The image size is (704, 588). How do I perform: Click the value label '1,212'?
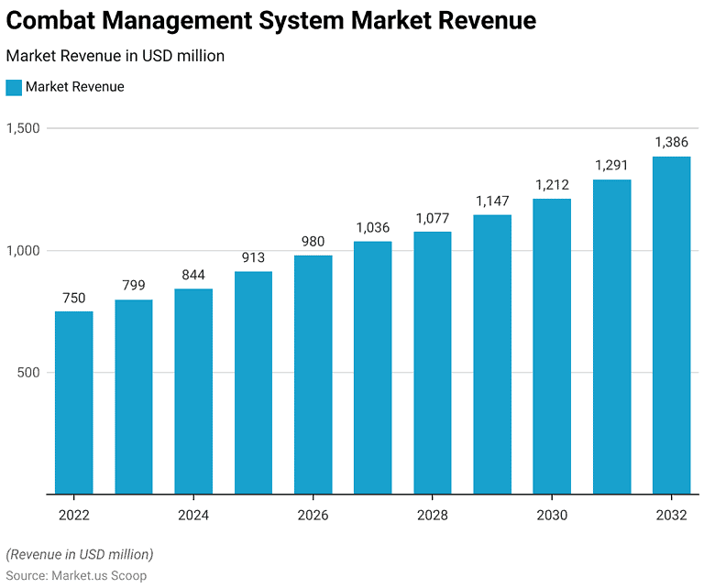552,185
